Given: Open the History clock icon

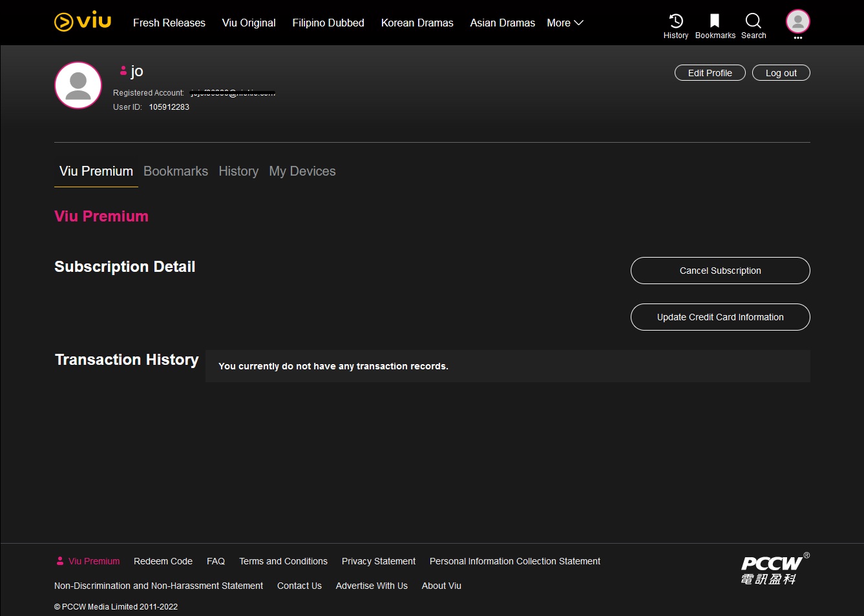Looking at the screenshot, I should (676, 21).
